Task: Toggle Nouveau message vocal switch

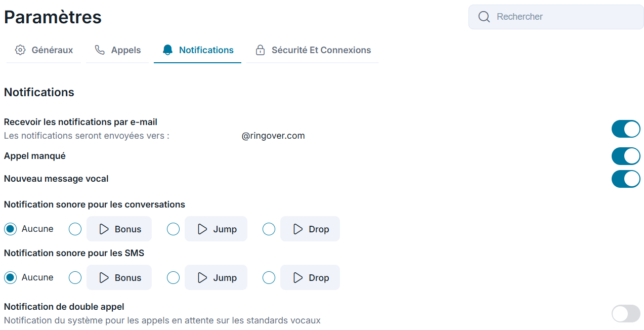Action: coord(626,179)
